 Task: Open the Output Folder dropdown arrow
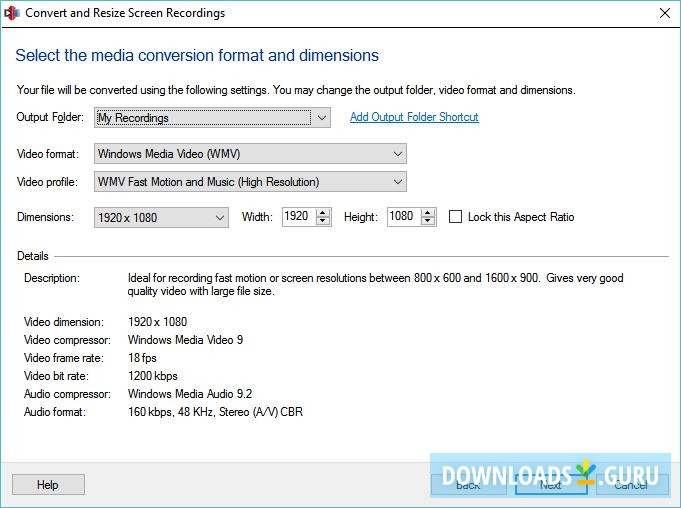321,118
